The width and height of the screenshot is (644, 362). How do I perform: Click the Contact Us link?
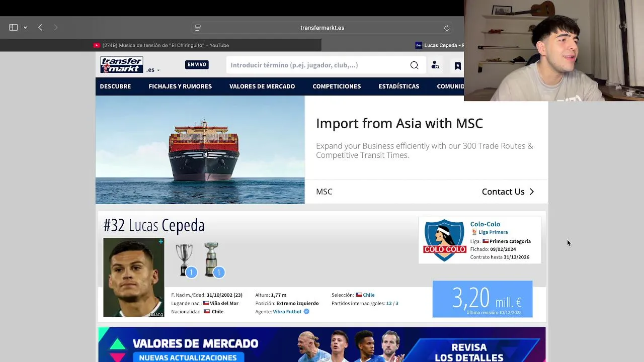508,192
